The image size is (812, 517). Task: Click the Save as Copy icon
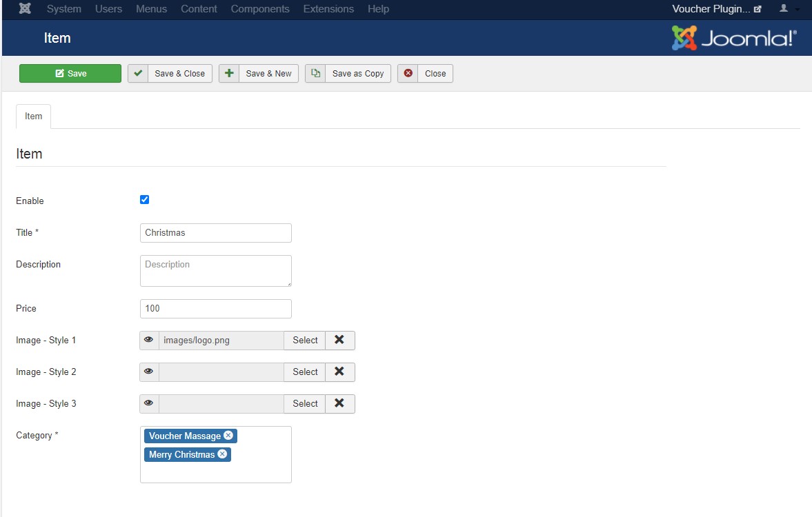[x=315, y=74]
